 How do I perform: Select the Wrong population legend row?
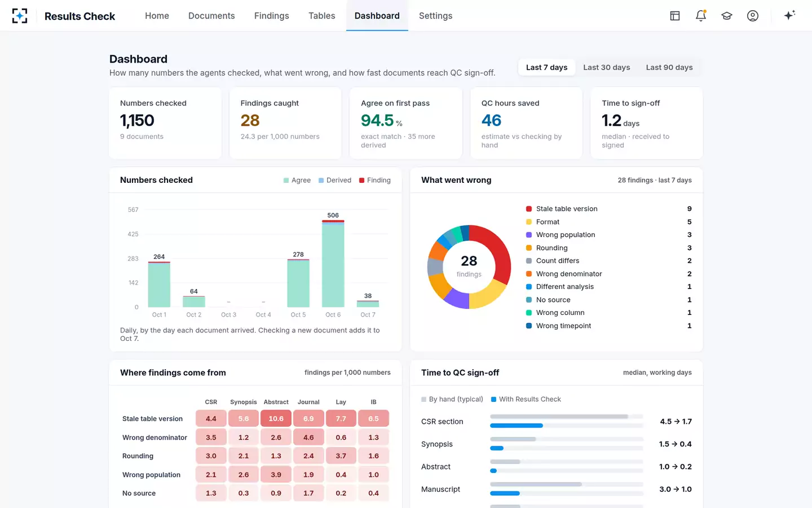pyautogui.click(x=609, y=235)
